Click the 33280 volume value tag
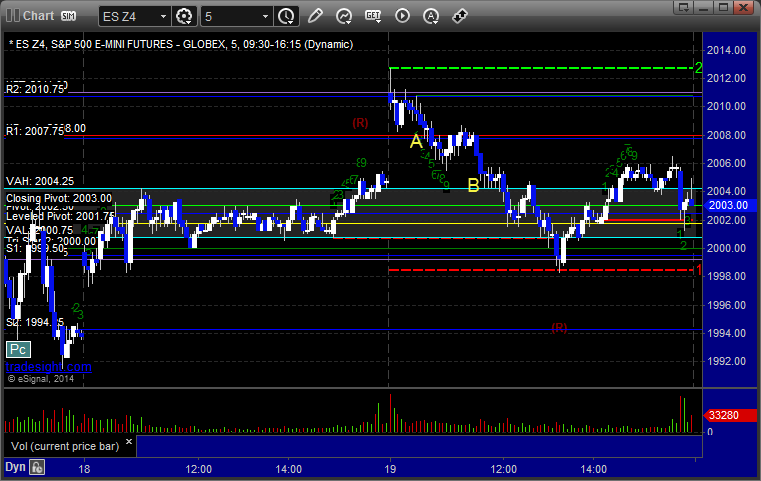761x481 pixels. coord(730,415)
